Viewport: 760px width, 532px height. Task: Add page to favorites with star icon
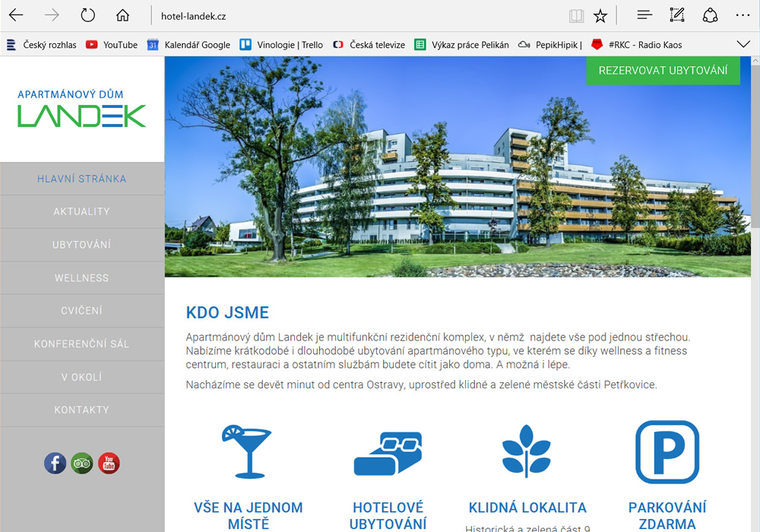[x=600, y=15]
